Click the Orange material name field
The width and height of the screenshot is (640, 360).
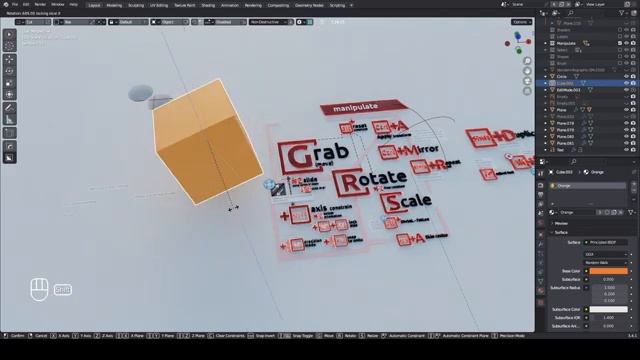pos(577,212)
